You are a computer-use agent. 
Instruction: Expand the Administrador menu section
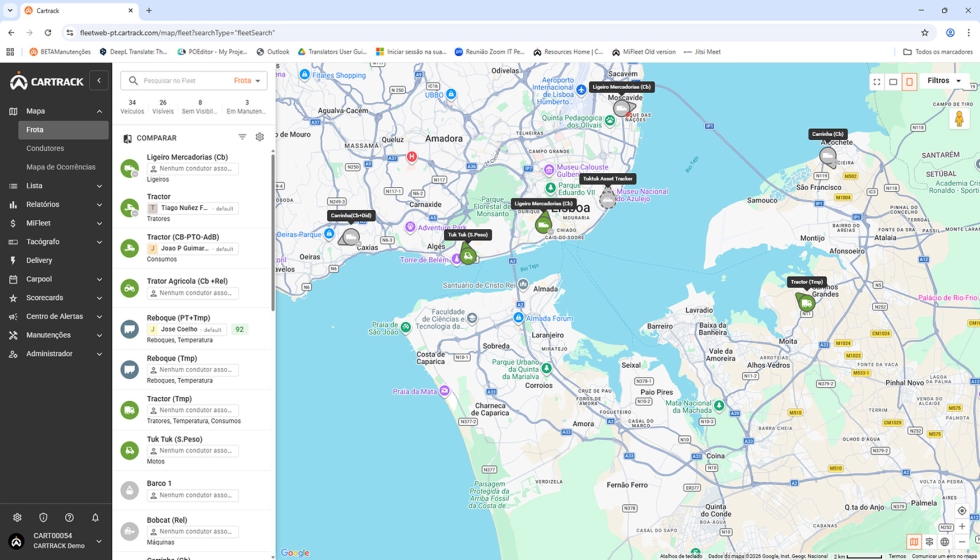[x=99, y=354]
